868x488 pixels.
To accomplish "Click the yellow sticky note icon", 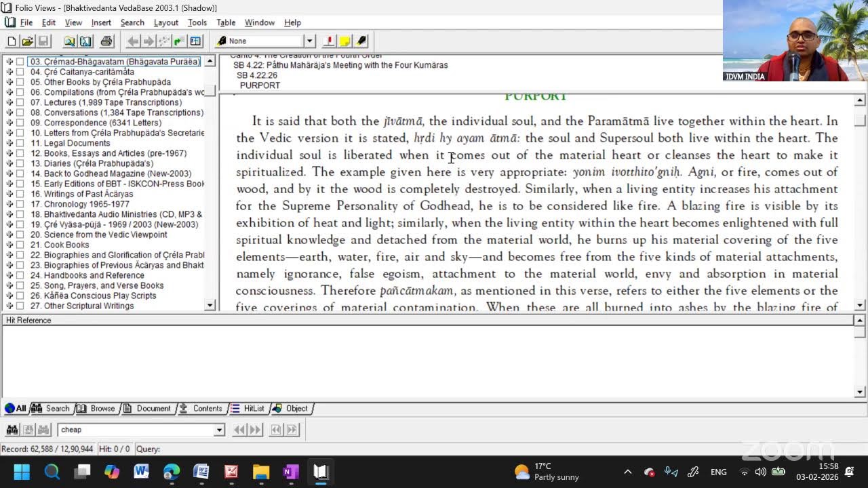I will point(345,41).
